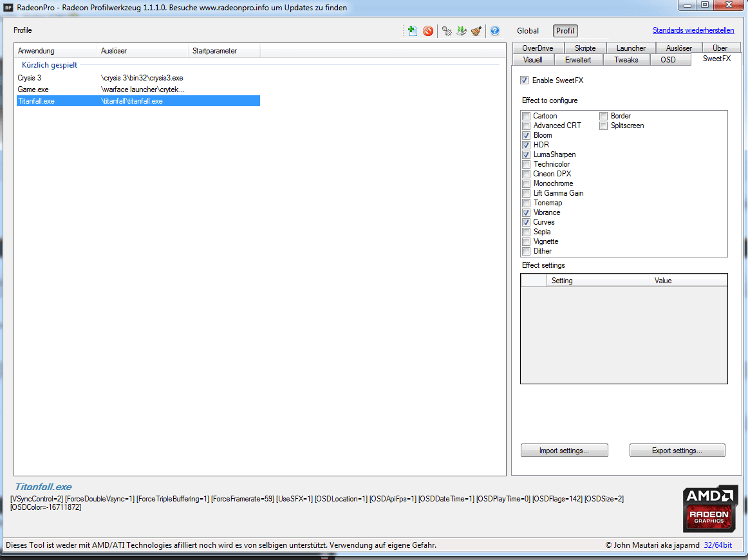Viewport: 748px width, 560px height.
Task: Click the RadeonPro title bar app icon
Action: 8,7
